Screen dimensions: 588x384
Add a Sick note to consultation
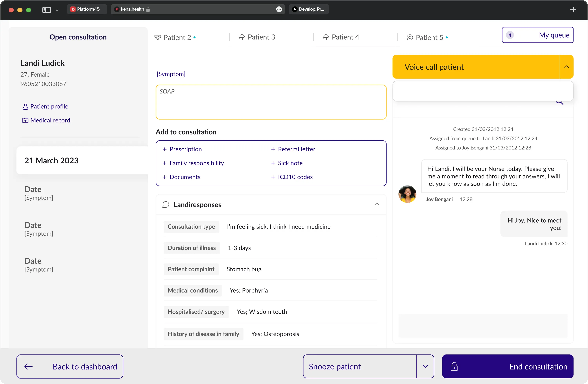[x=290, y=163]
